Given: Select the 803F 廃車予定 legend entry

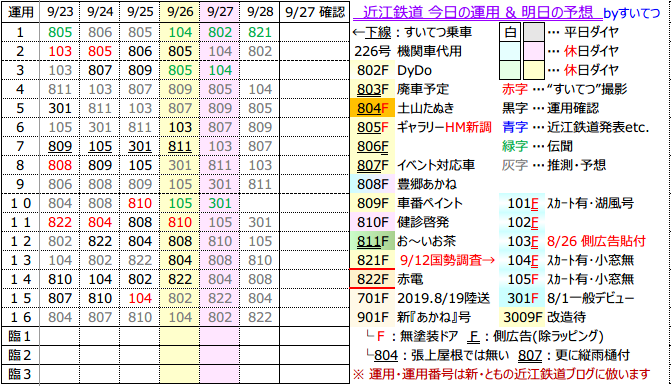Looking at the screenshot, I should coord(402,89).
